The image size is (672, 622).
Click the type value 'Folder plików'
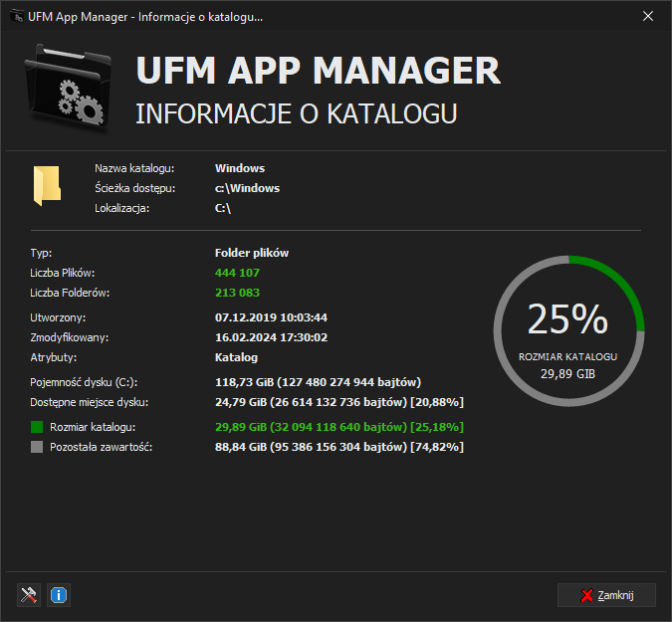[252, 253]
